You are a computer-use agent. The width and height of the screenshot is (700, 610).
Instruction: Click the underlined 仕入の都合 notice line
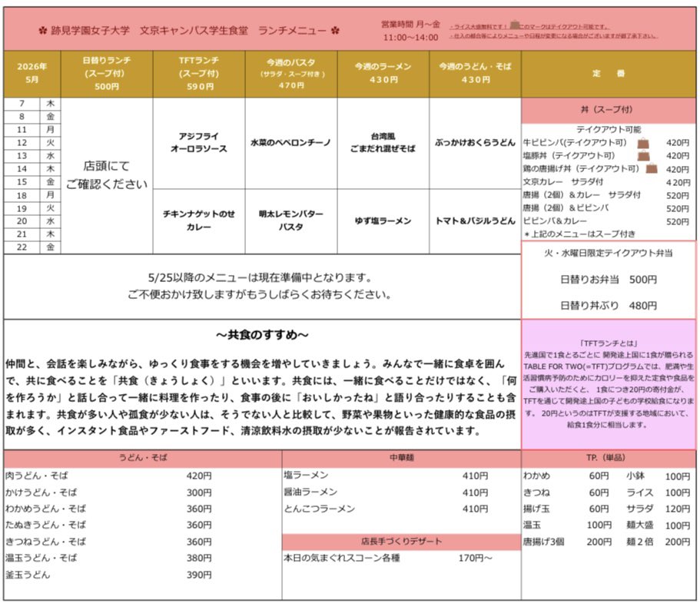tap(553, 35)
